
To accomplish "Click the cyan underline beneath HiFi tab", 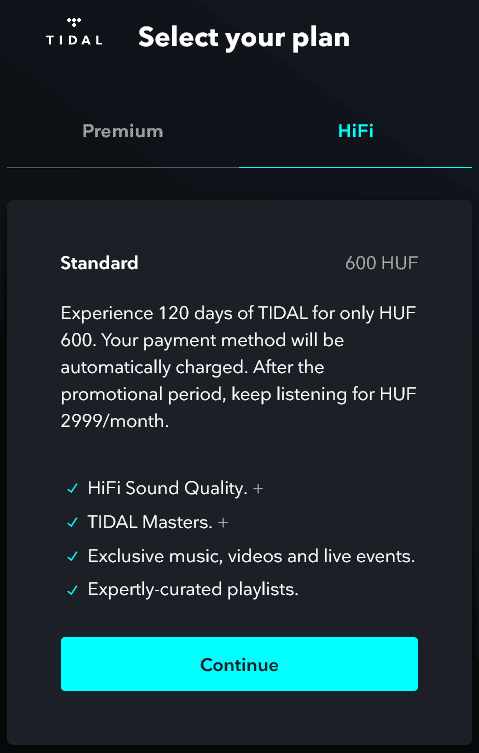I will tap(356, 167).
